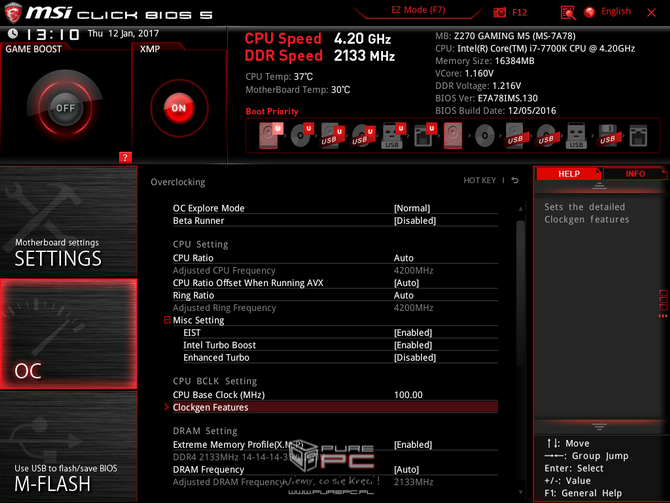Select the legacy USB hard disk boot icon
670x503 pixels.
pos(515,135)
